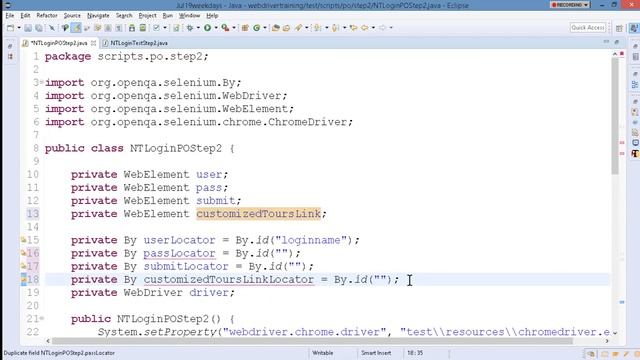This screenshot has width=640, height=360.
Task: Click the Save All toolbar icon
Action: (39, 28)
